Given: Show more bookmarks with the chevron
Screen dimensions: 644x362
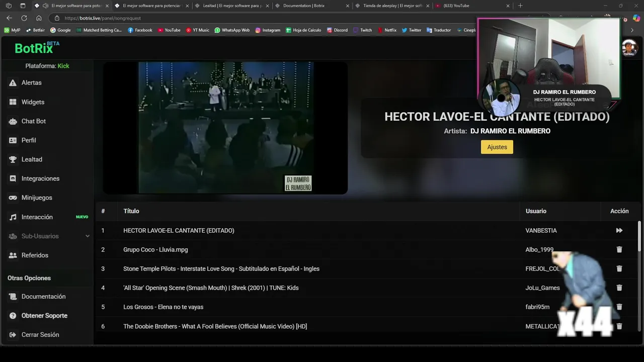Looking at the screenshot, I should 632,30.
